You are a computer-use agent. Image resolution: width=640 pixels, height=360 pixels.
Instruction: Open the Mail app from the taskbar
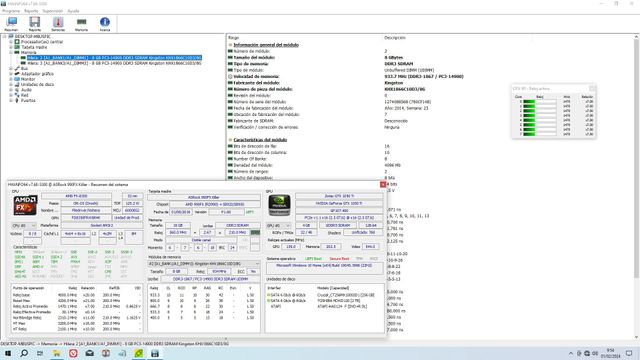click(x=89, y=353)
